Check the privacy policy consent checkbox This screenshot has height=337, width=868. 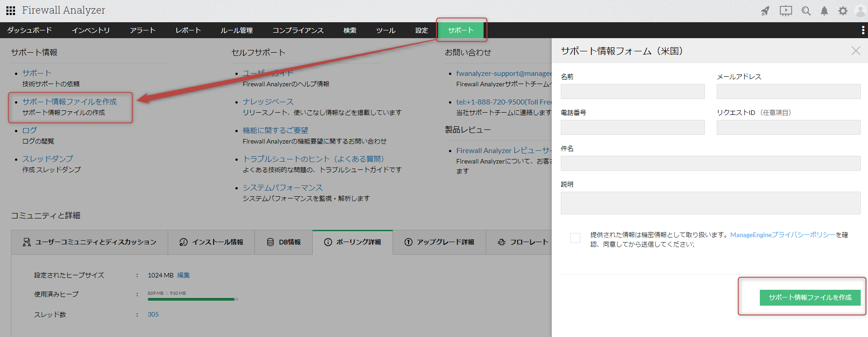pyautogui.click(x=575, y=238)
